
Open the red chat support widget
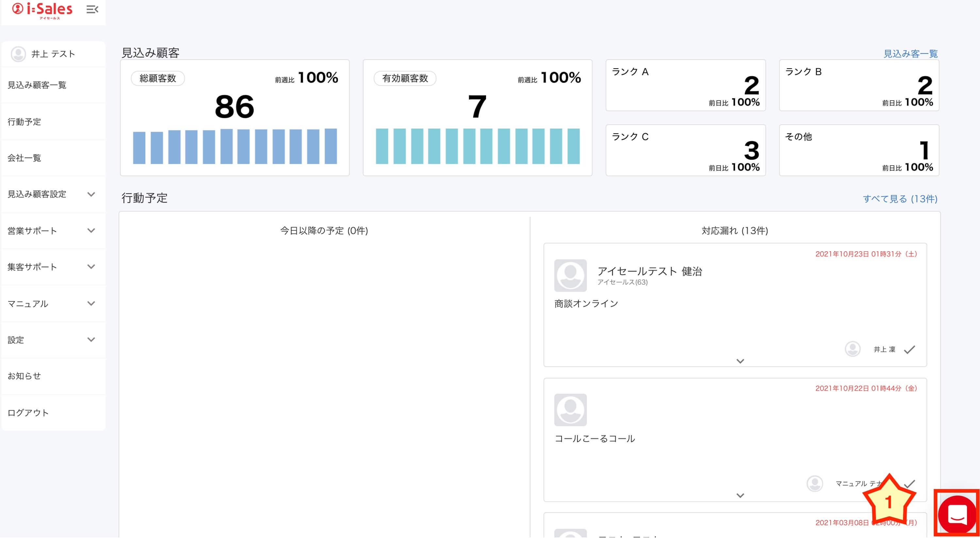956,514
